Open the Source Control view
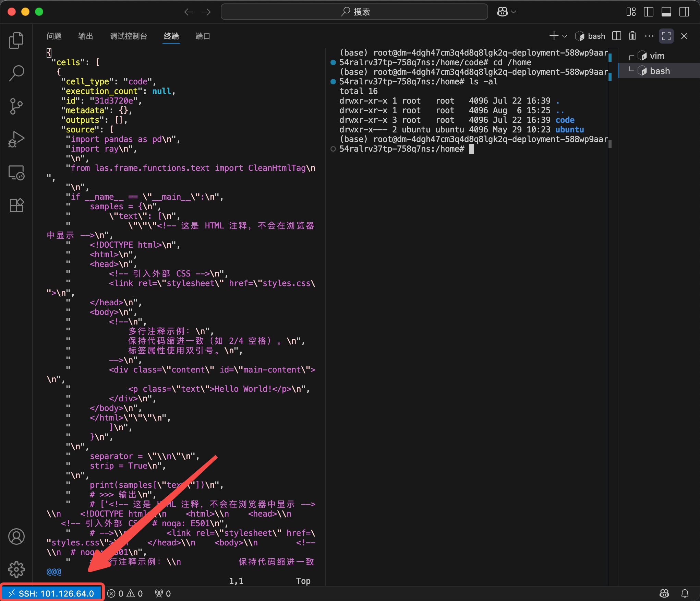The width and height of the screenshot is (700, 601). click(x=16, y=106)
